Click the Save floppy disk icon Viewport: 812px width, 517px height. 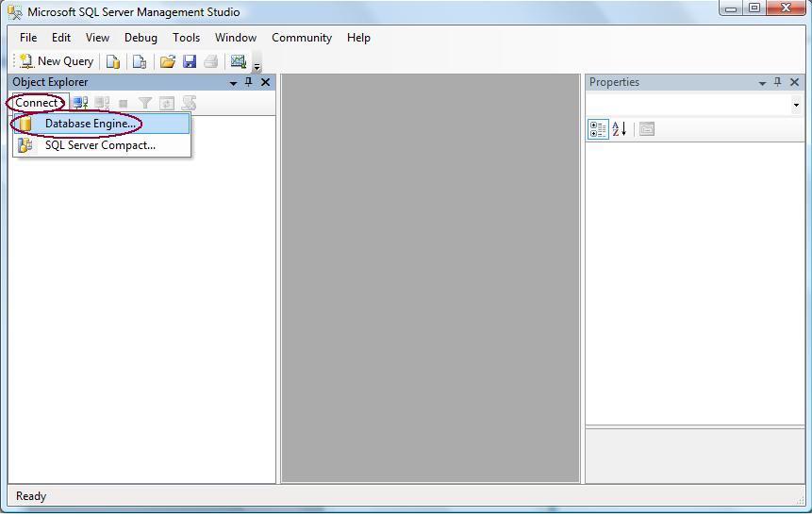coord(190,61)
